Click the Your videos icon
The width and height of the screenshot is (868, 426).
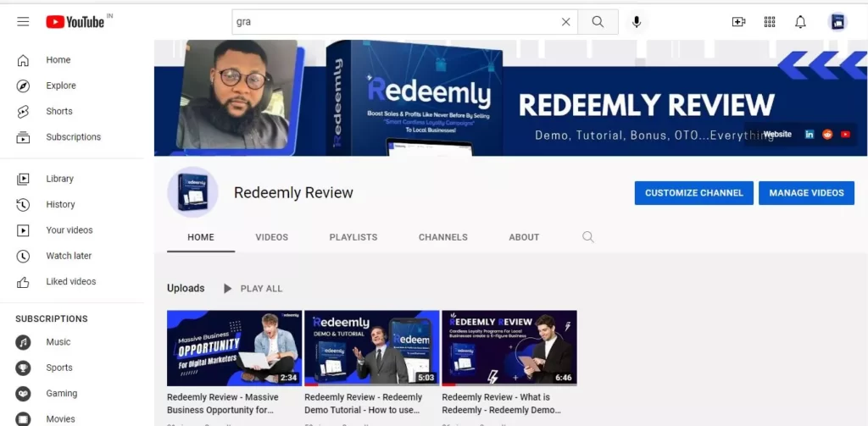click(x=23, y=230)
